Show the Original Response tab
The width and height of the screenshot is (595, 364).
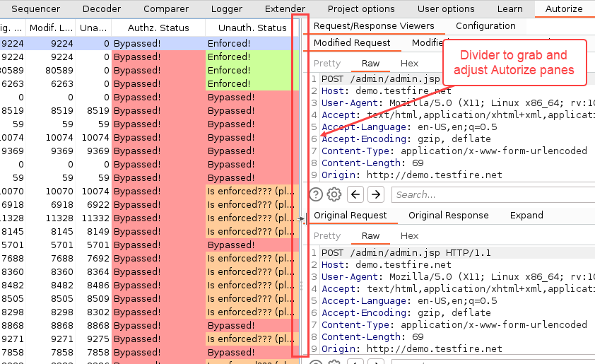pyautogui.click(x=448, y=215)
